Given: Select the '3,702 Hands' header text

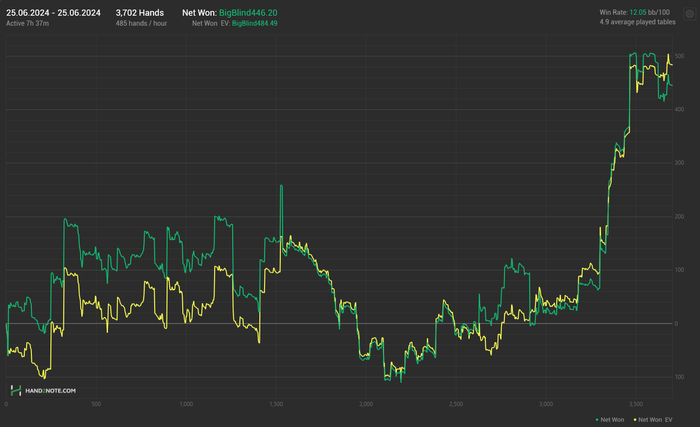Looking at the screenshot, I should [x=140, y=13].
